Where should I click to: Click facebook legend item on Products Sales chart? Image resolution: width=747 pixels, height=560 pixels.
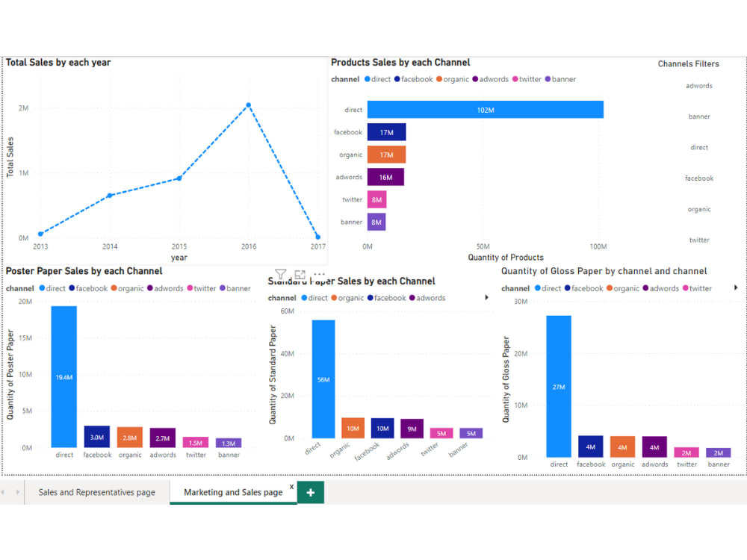point(418,78)
